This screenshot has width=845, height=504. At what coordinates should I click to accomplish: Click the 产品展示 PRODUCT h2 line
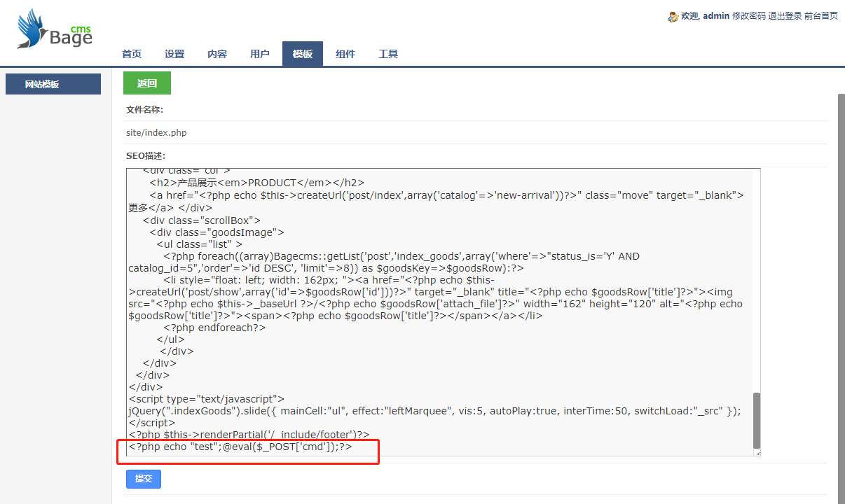(256, 183)
